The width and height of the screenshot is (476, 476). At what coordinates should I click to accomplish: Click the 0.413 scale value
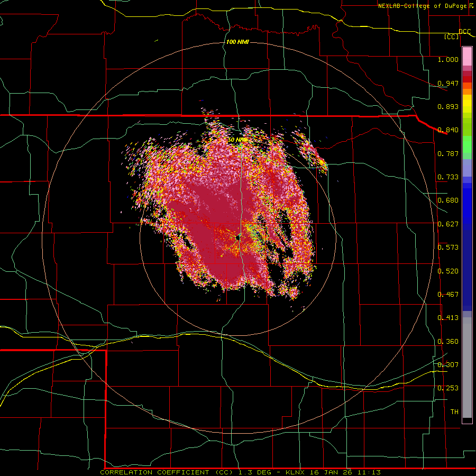coord(448,318)
